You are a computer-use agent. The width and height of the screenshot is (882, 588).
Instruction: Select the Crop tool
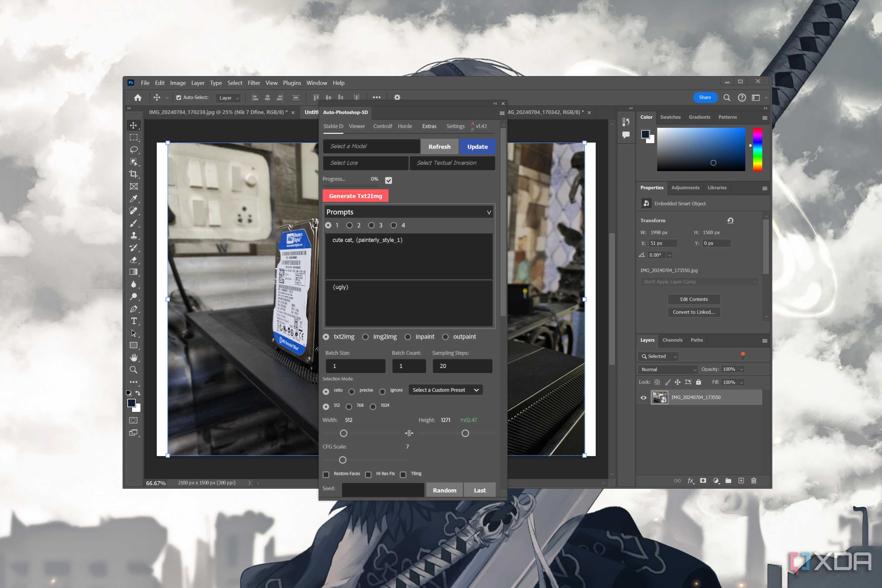coord(133,174)
